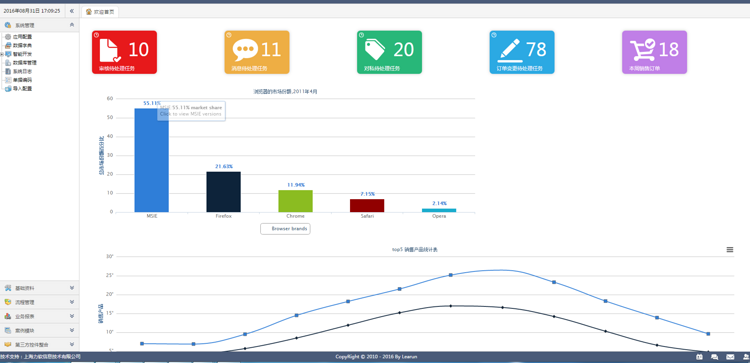The width and height of the screenshot is (750, 363).
Task: Click the Firefox bar in the browser chart
Action: (223, 192)
